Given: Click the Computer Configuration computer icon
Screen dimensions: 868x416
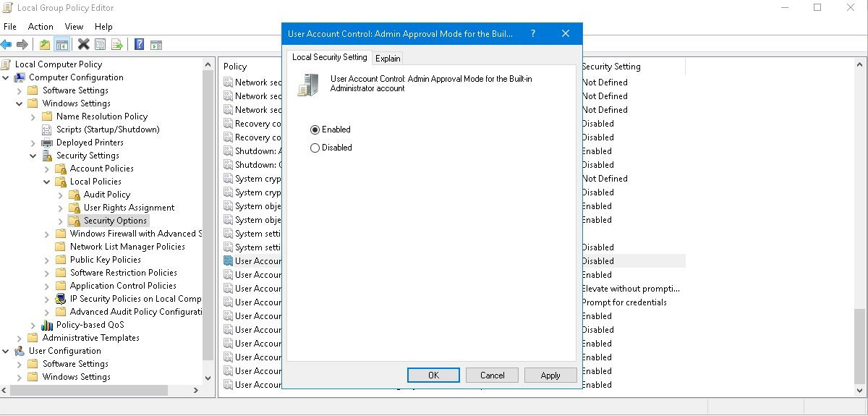Looking at the screenshot, I should pyautogui.click(x=21, y=77).
